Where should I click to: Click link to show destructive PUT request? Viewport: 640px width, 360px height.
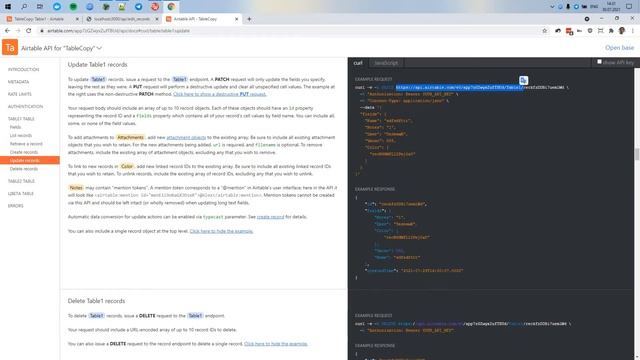[220, 94]
